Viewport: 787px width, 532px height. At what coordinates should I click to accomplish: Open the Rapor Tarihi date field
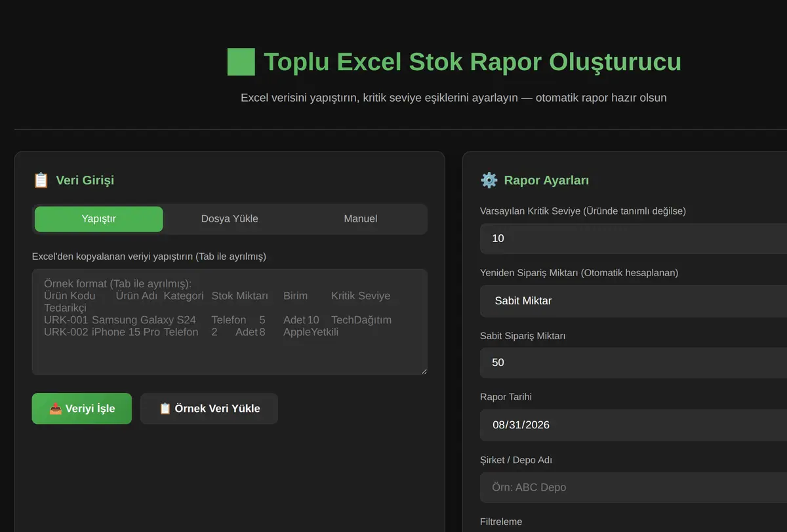click(x=634, y=425)
